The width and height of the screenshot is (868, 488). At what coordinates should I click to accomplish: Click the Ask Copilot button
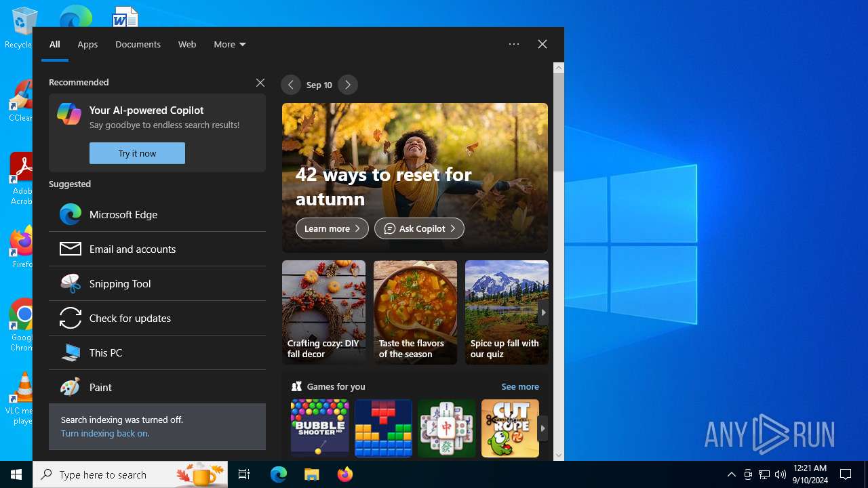coord(419,228)
